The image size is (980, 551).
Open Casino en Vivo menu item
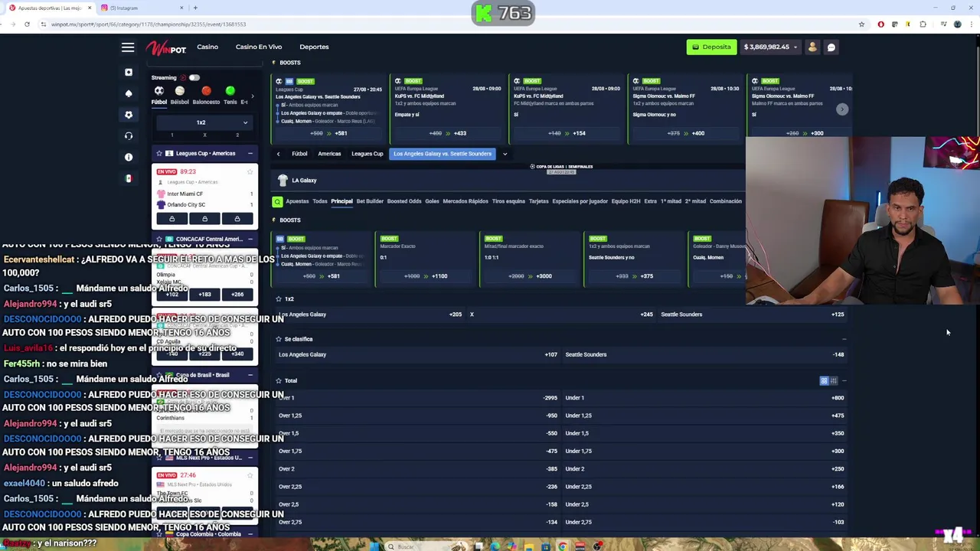pos(259,47)
